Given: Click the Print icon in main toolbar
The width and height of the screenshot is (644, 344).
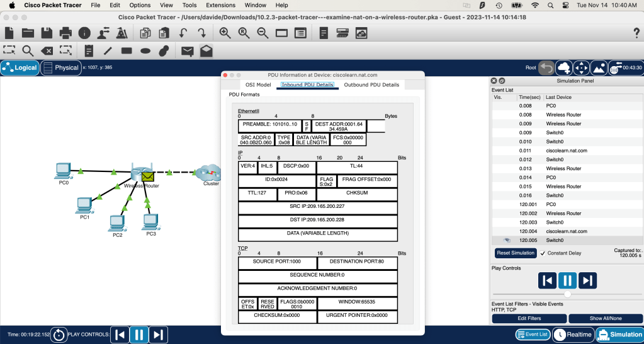Looking at the screenshot, I should coord(65,33).
